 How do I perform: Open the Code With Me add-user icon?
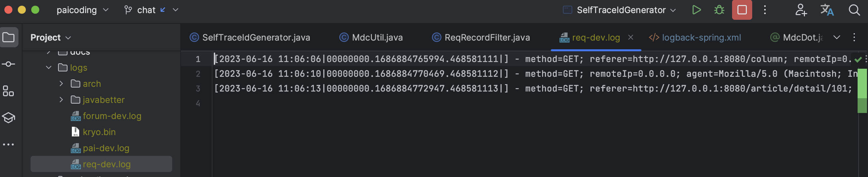coord(801,10)
